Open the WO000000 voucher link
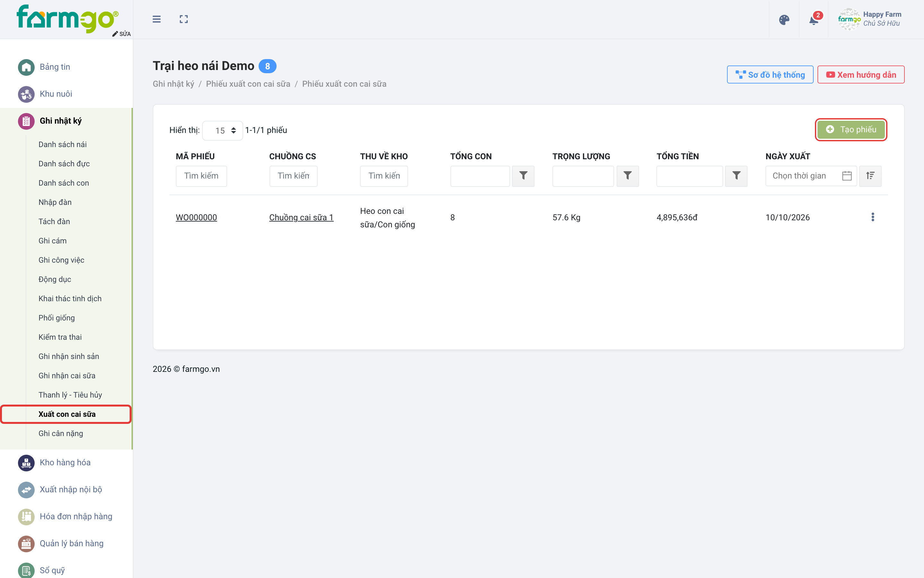924x578 pixels. 196,217
